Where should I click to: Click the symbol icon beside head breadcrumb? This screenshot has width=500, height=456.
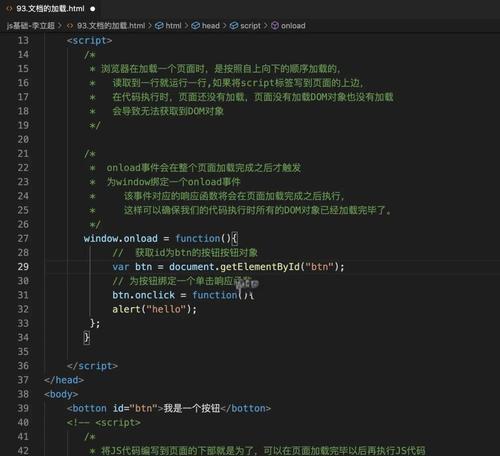(x=196, y=26)
